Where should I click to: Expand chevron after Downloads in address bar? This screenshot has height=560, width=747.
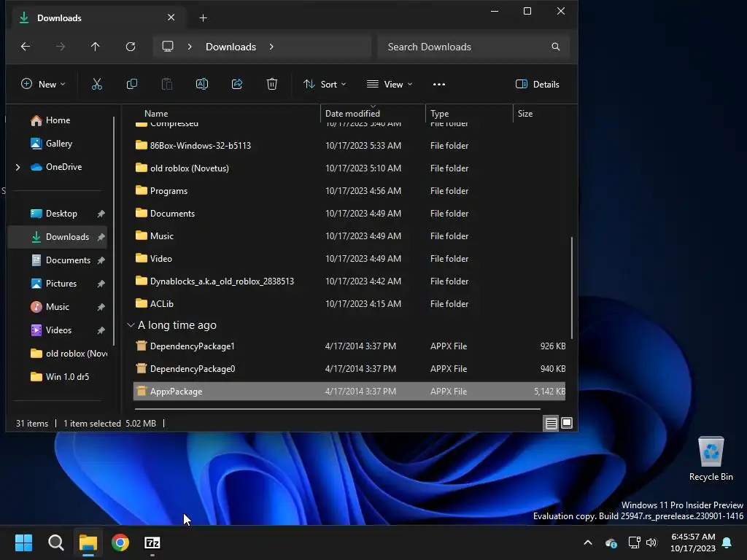tap(271, 47)
